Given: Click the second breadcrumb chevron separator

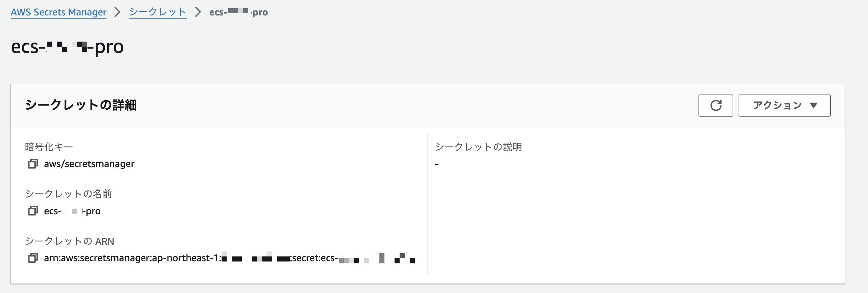Looking at the screenshot, I should pyautogui.click(x=198, y=12).
